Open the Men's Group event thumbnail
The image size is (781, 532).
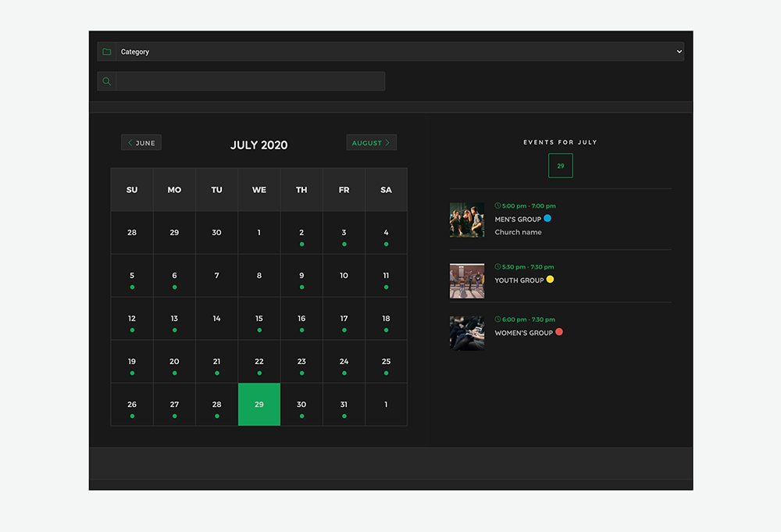[467, 220]
